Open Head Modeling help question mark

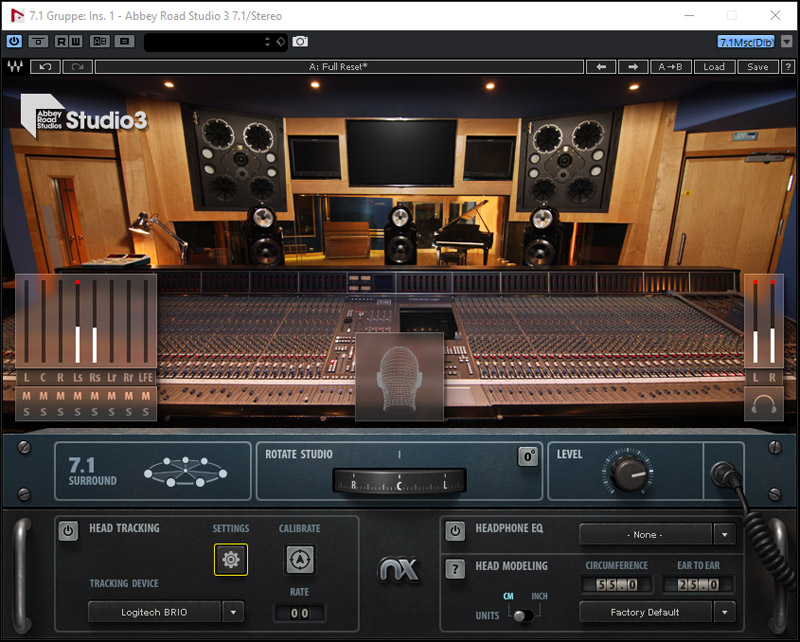pos(455,569)
